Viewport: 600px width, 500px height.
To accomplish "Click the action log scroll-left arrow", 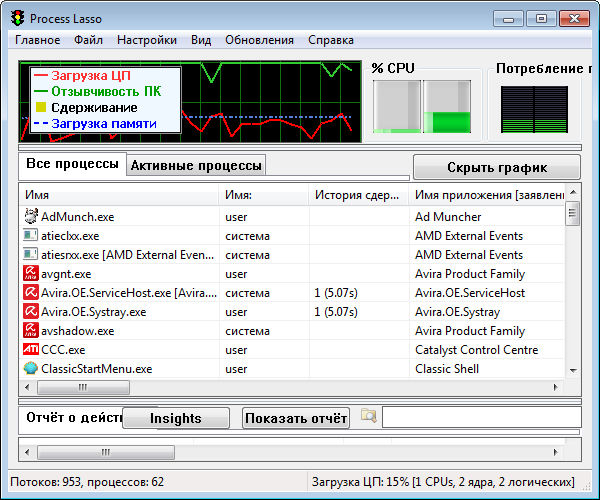I will 27,452.
